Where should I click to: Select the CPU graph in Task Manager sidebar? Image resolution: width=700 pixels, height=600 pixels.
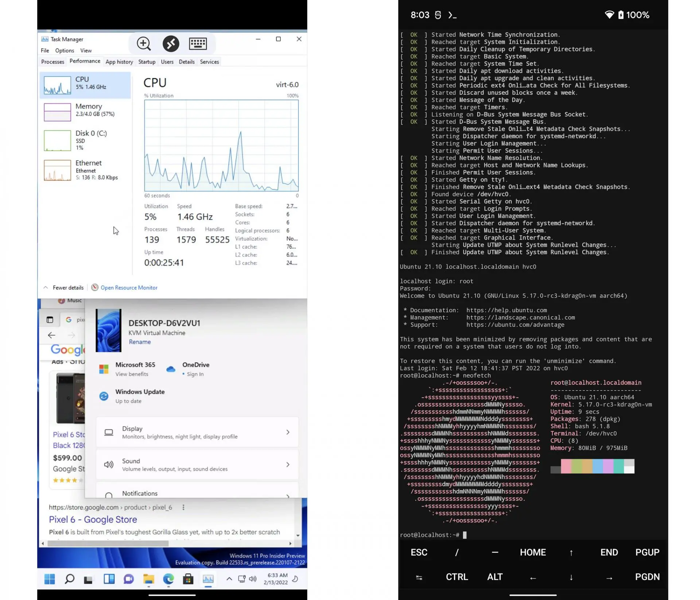[85, 85]
